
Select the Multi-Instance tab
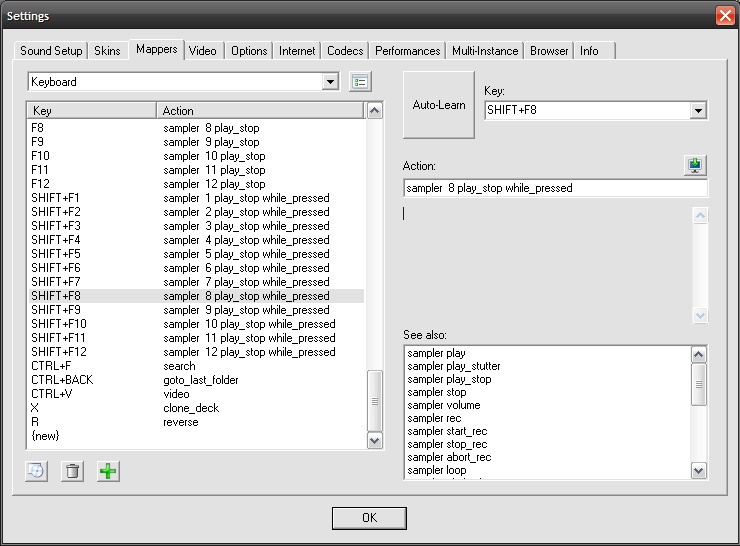(x=485, y=51)
